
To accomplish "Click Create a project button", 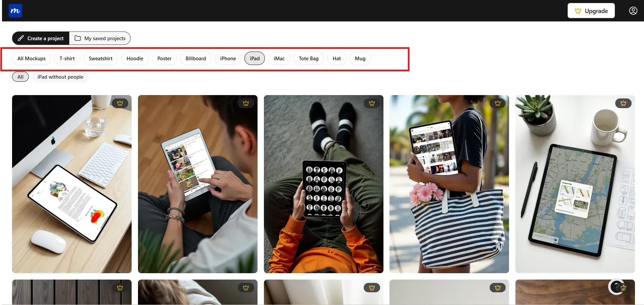I will [x=41, y=38].
